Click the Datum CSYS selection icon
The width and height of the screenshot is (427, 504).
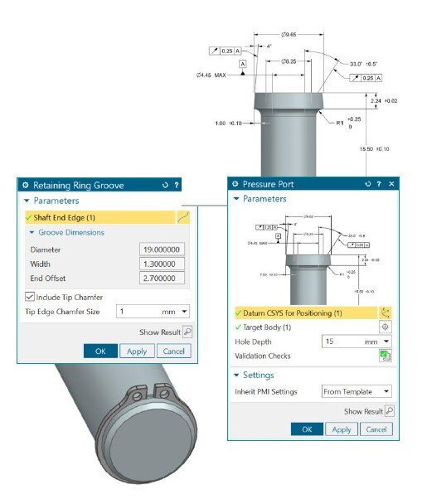(x=385, y=313)
